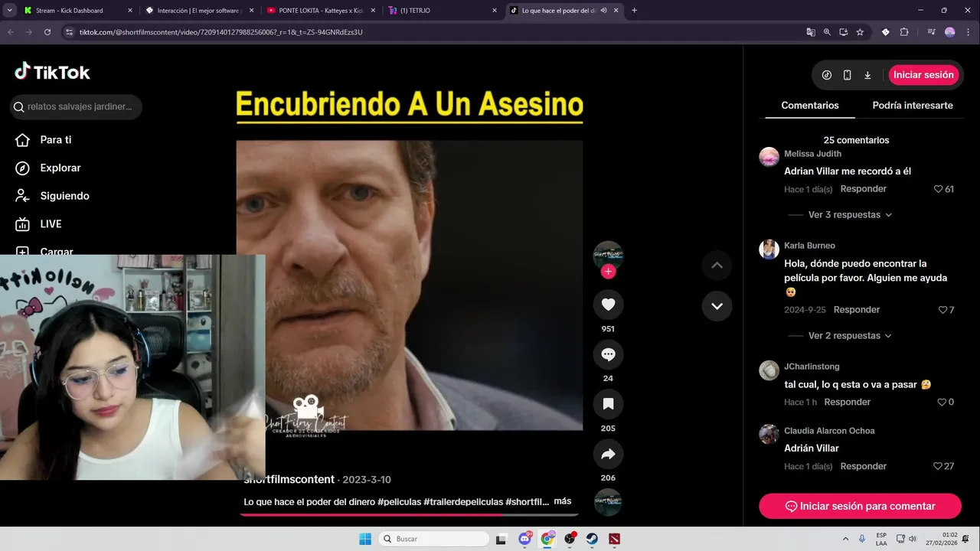Reload the page
The width and height of the screenshot is (980, 551).
(47, 32)
